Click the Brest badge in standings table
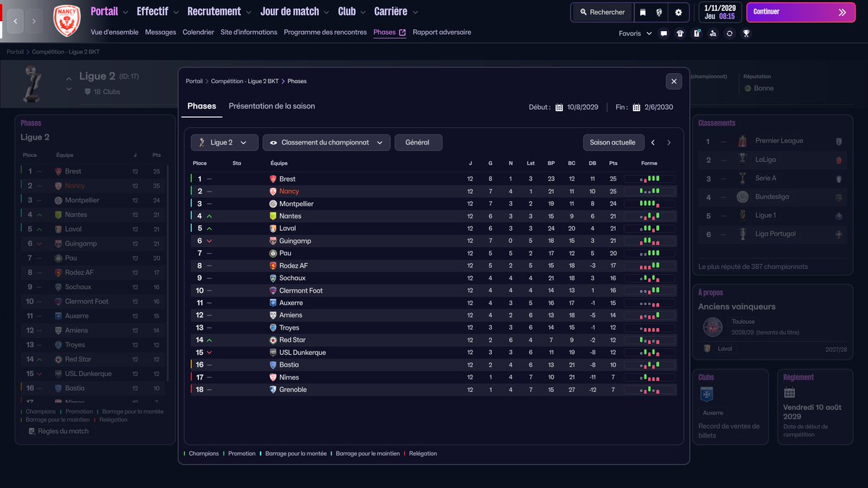This screenshot has height=488, width=868. (273, 179)
